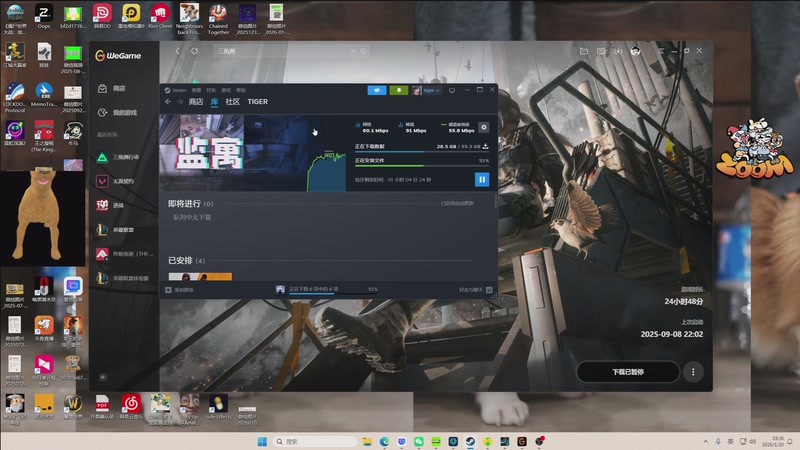The image size is (800, 450).
Task: Open the Side Effects desktop shortcut
Action: tap(218, 407)
